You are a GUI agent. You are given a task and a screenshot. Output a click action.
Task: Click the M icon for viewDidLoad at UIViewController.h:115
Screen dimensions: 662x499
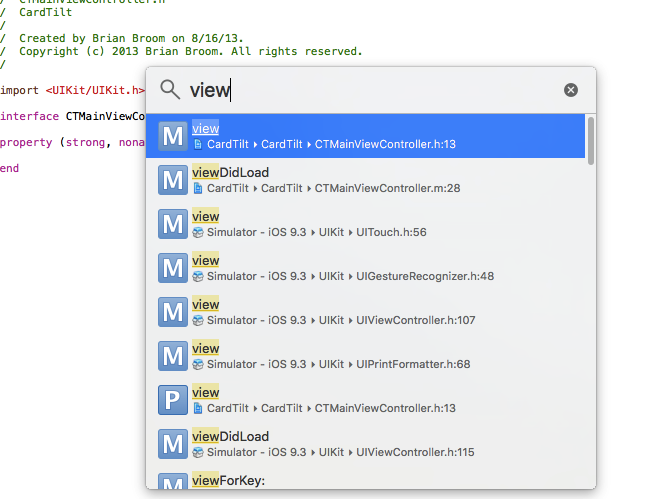click(173, 444)
